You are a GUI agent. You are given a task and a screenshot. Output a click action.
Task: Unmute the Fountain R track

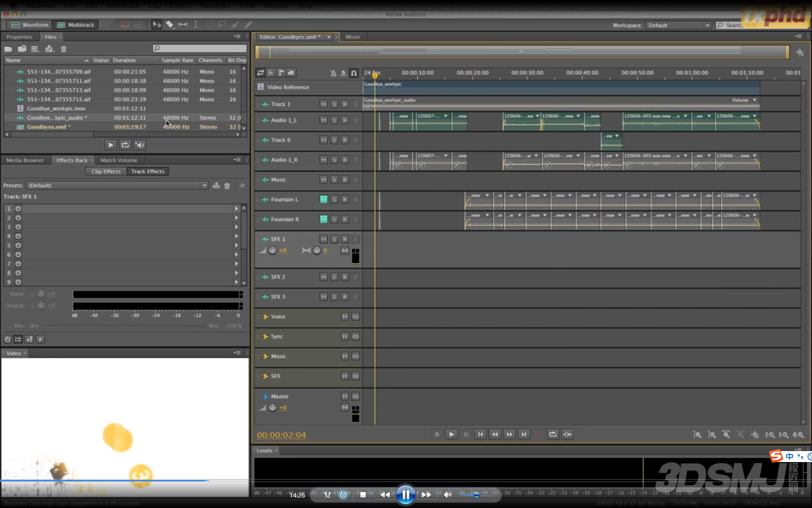point(323,220)
